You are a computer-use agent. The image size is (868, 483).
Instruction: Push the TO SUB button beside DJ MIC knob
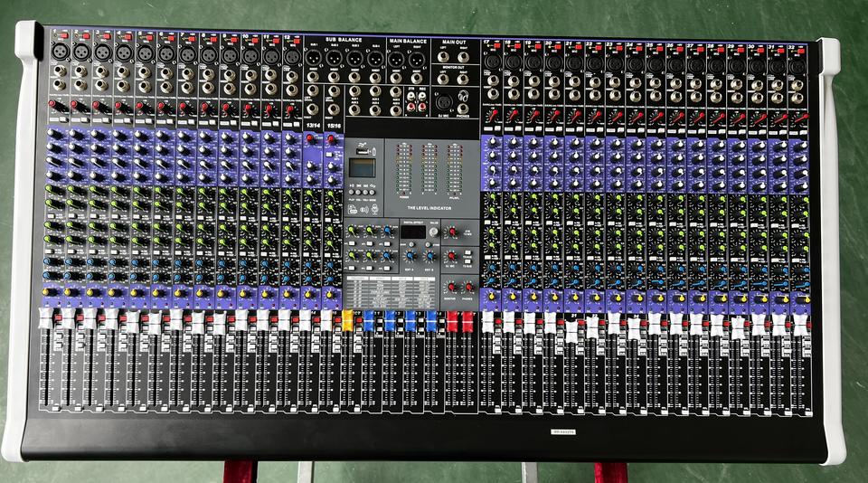(467, 261)
